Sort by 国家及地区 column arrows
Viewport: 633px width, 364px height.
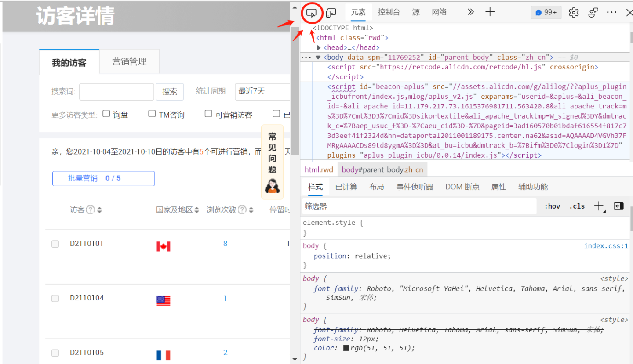(x=197, y=210)
